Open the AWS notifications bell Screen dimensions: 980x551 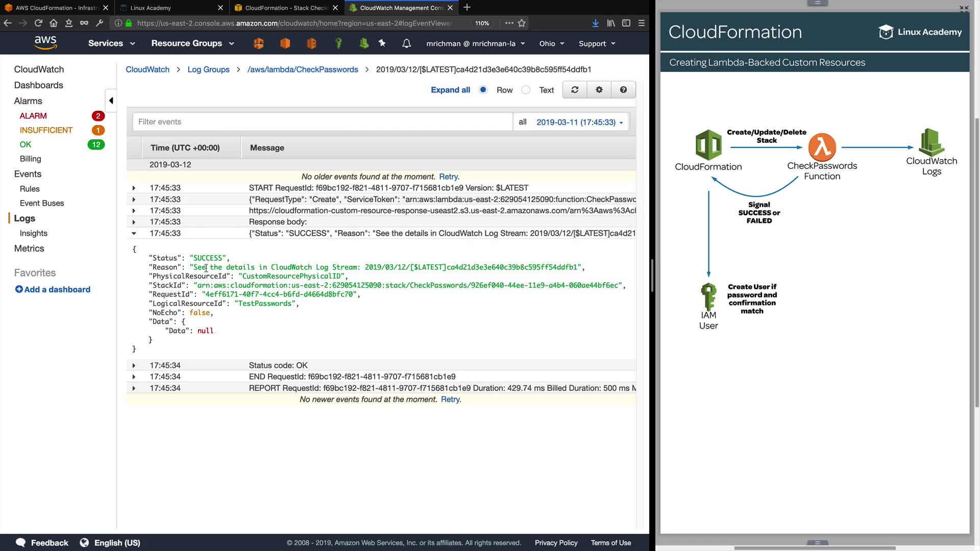[406, 43]
